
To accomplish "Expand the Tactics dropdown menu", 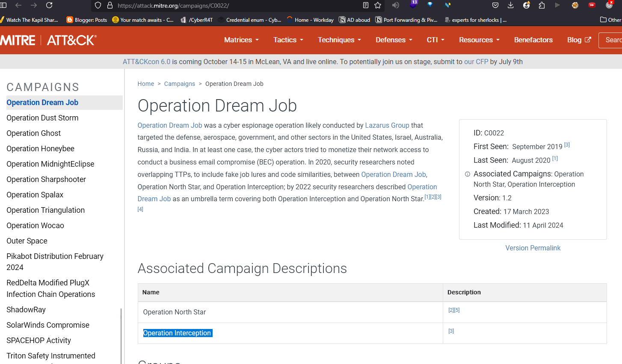I will [x=288, y=40].
